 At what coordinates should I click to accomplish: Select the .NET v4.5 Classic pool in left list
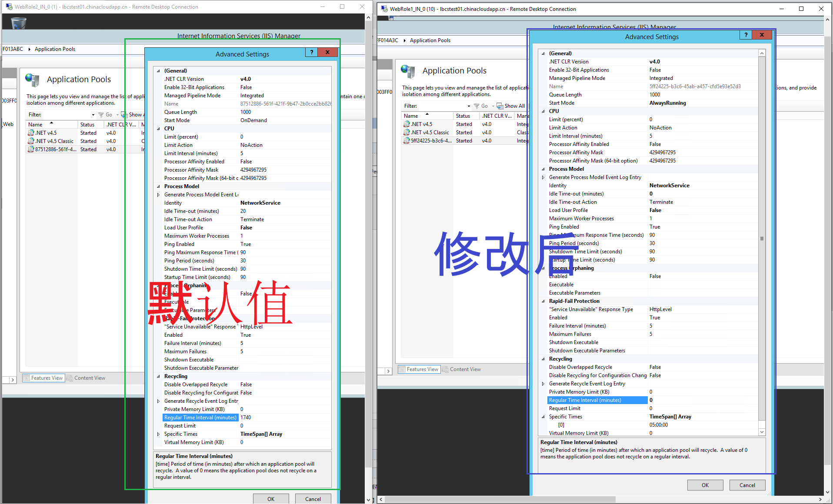click(x=54, y=141)
